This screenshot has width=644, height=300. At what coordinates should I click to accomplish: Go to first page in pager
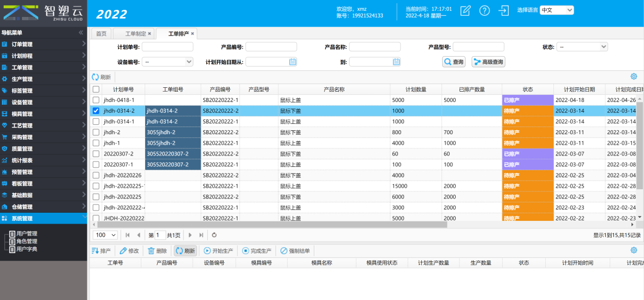pos(128,235)
